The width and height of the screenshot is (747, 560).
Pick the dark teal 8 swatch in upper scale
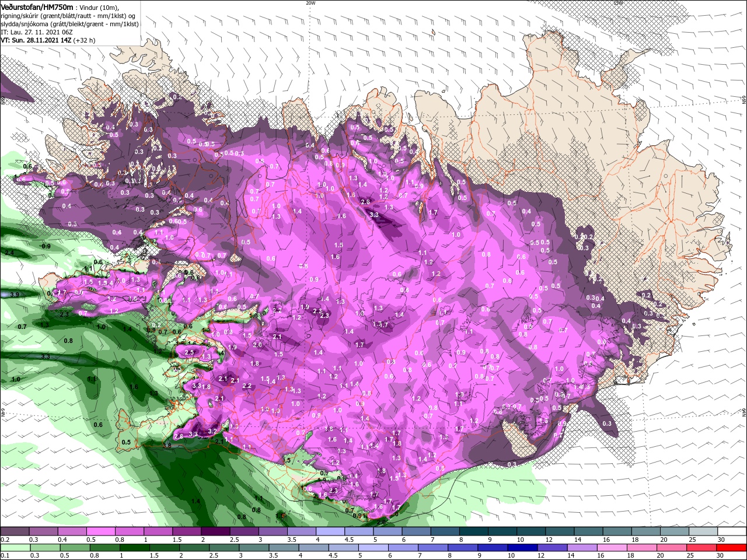pos(474,532)
